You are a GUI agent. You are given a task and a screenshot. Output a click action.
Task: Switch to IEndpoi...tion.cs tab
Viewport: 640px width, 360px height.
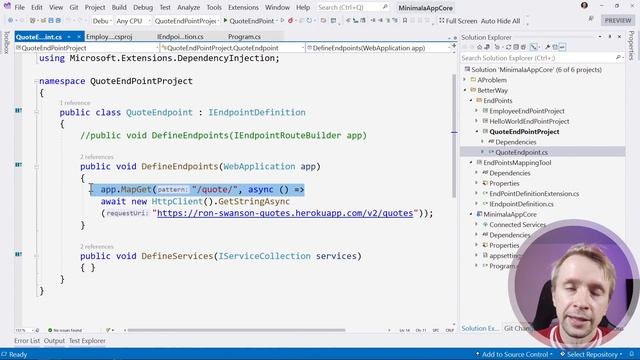(x=180, y=37)
